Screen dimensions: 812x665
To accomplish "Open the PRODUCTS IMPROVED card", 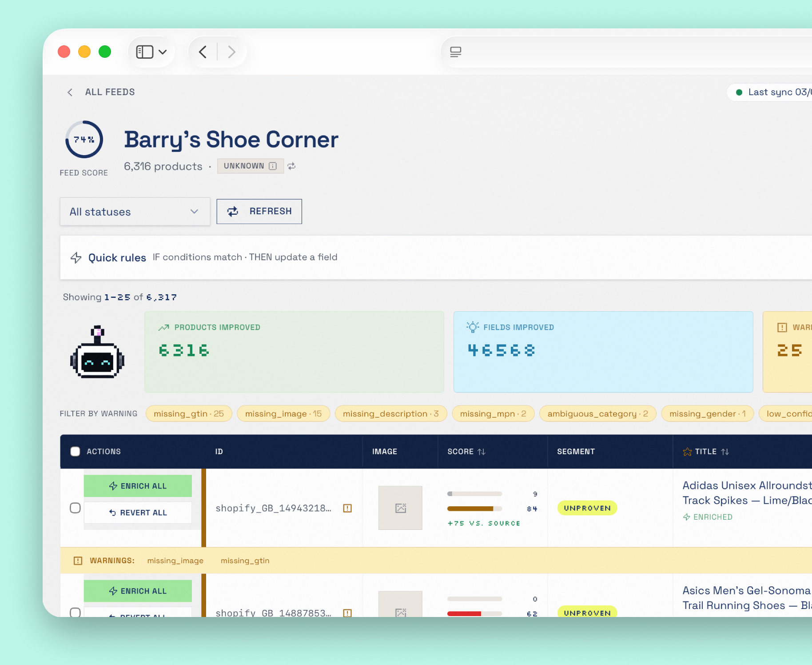I will point(294,352).
